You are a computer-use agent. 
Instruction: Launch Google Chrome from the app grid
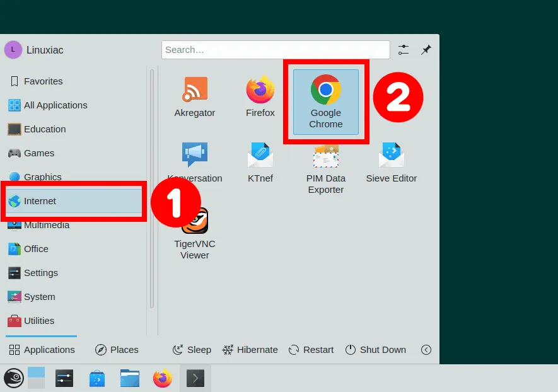click(x=326, y=102)
